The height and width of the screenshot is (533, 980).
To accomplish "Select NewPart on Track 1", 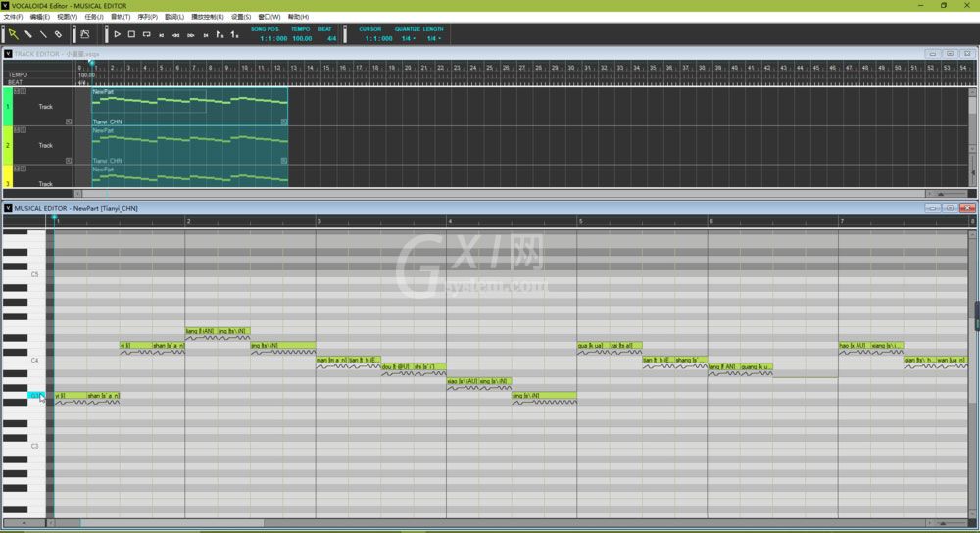I will point(190,106).
